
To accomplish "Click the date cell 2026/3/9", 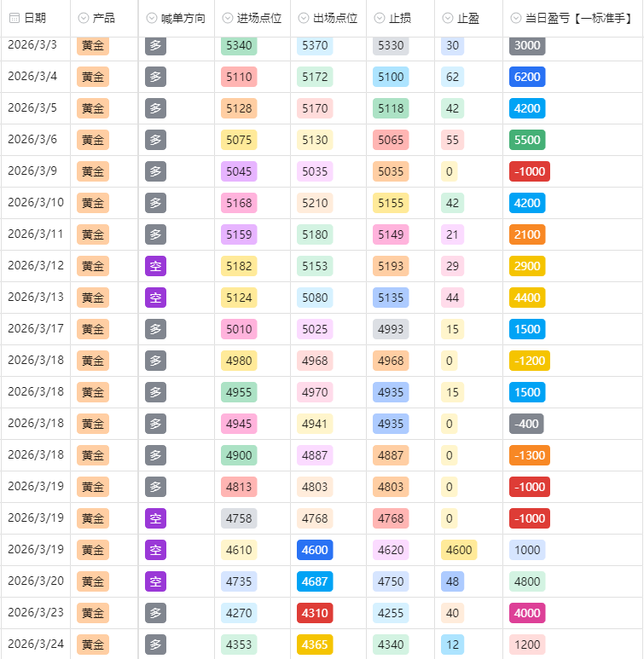I will tap(32, 171).
